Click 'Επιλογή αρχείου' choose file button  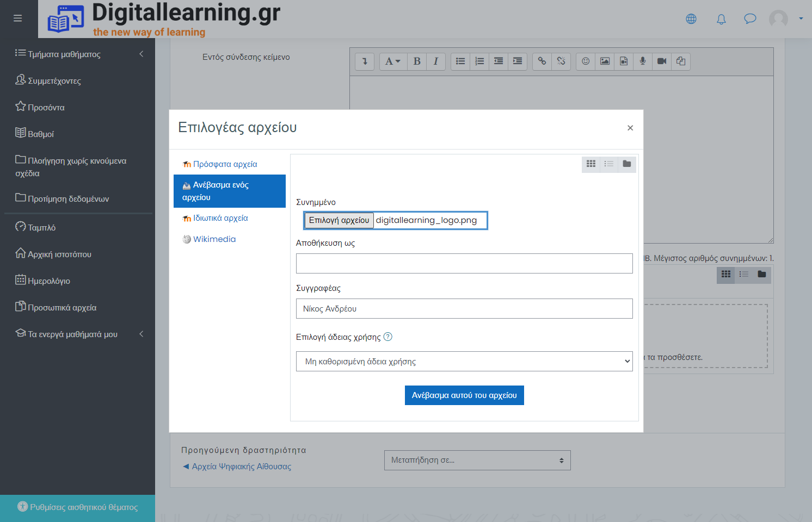(x=339, y=220)
